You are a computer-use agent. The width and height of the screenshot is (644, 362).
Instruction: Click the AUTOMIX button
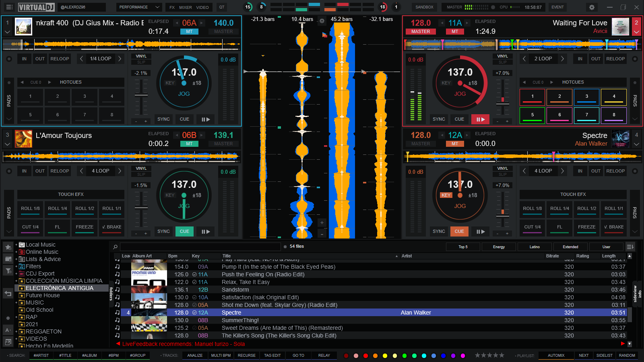point(556,355)
